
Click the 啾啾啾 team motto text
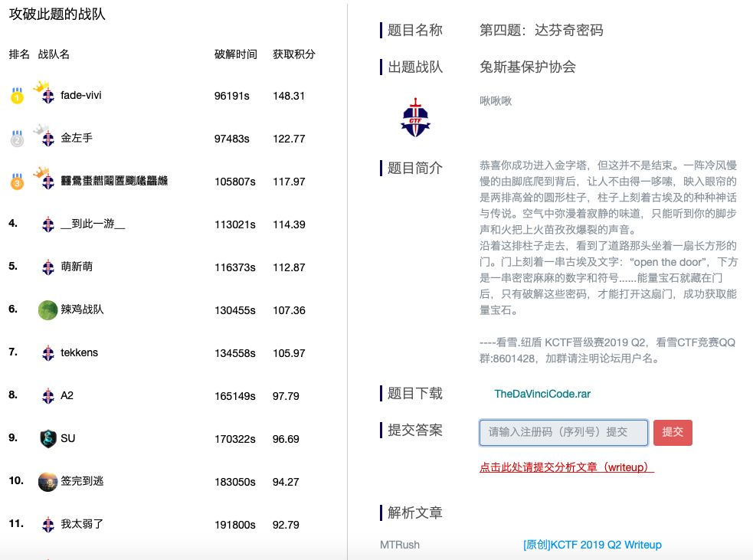[496, 101]
